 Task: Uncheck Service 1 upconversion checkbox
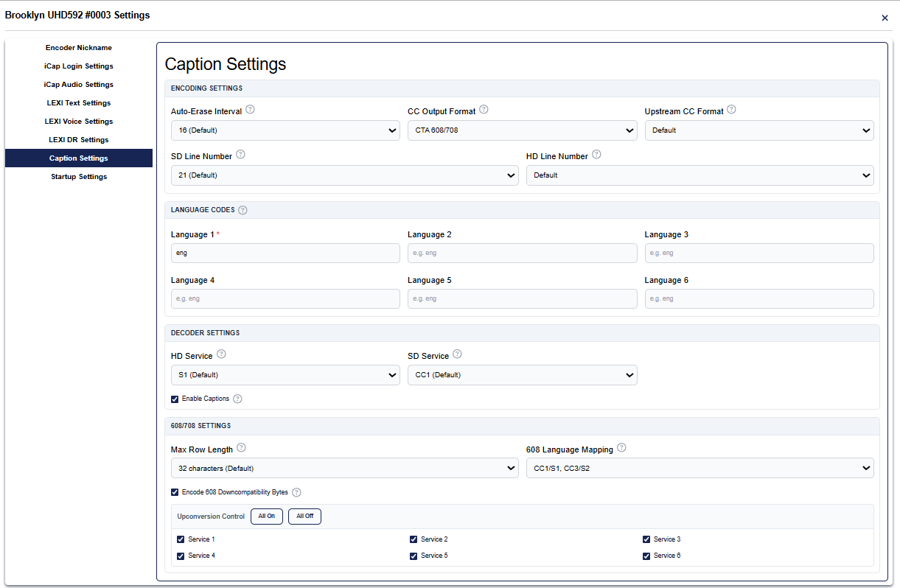point(181,539)
